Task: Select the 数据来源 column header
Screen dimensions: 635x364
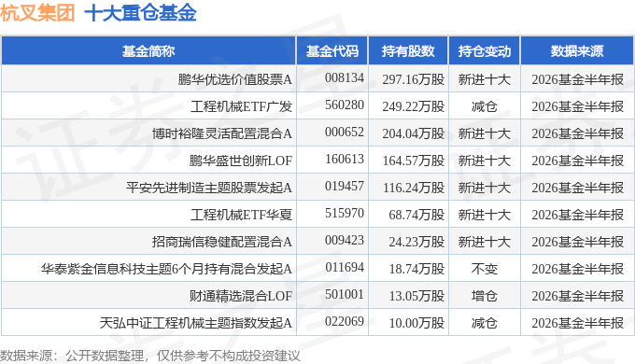Action: (x=577, y=51)
